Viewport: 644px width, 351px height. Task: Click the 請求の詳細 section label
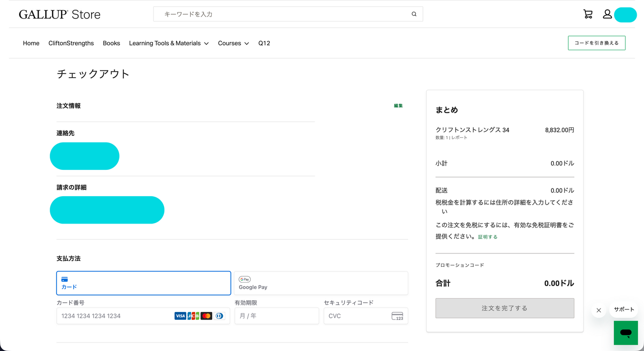(71, 187)
